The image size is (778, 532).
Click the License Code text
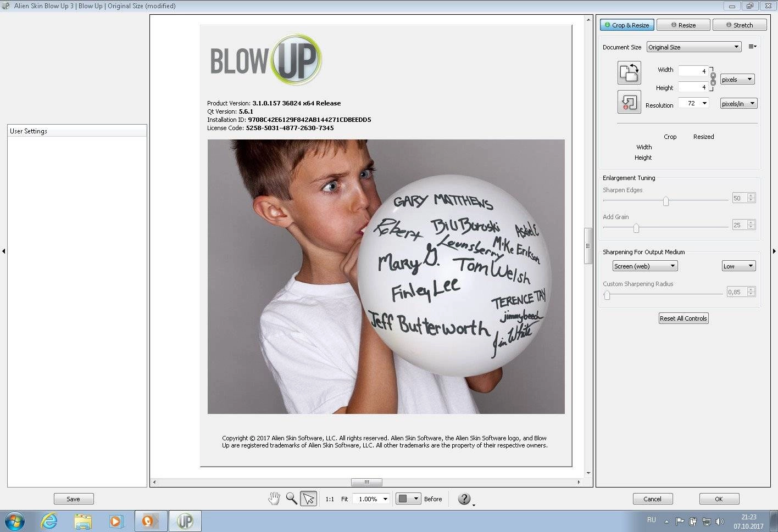[x=270, y=127]
